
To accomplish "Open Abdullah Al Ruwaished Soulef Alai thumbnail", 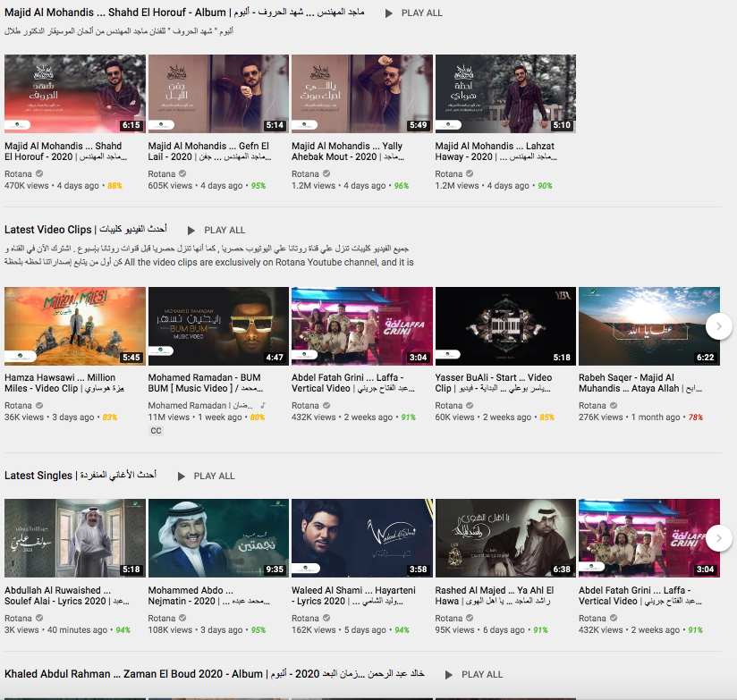I will tap(75, 538).
